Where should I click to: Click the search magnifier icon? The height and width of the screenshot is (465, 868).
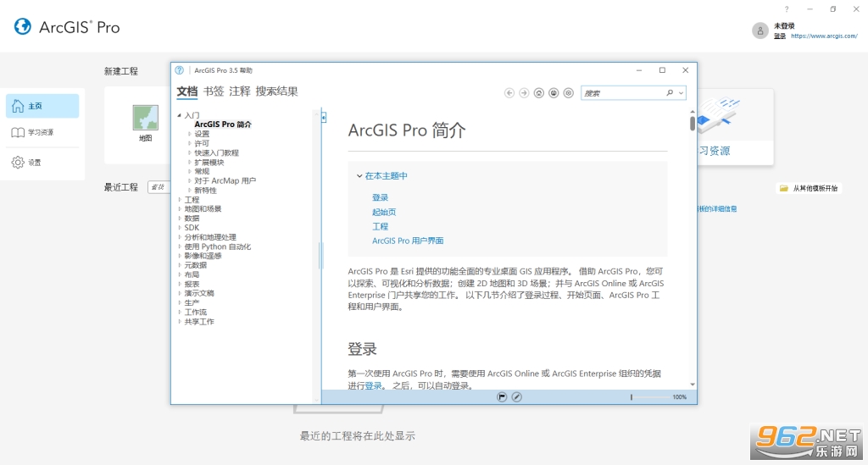click(670, 93)
